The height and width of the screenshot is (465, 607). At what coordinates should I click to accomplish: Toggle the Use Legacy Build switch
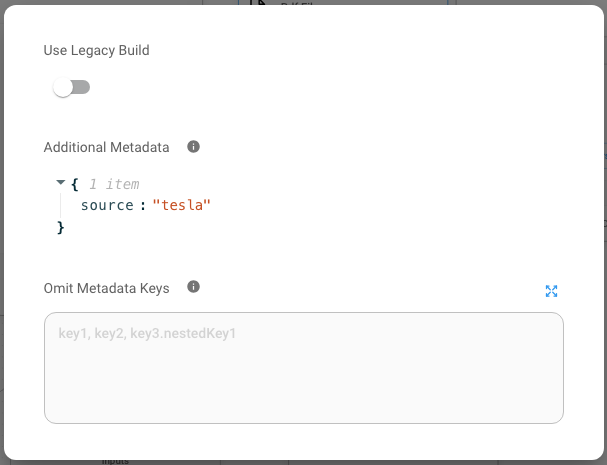tap(71, 88)
